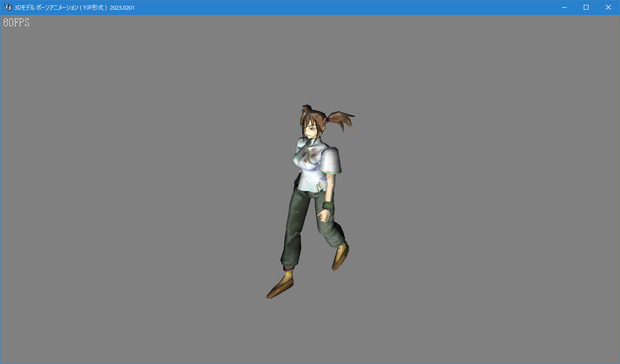Image resolution: width=620 pixels, height=364 pixels.
Task: Click the window title text in the title bar
Action: [75, 8]
